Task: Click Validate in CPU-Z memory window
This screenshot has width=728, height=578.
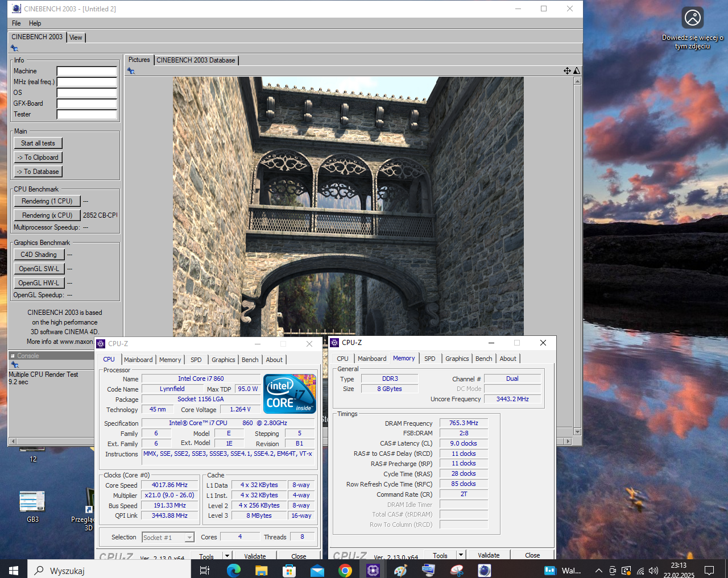Action: 489,555
